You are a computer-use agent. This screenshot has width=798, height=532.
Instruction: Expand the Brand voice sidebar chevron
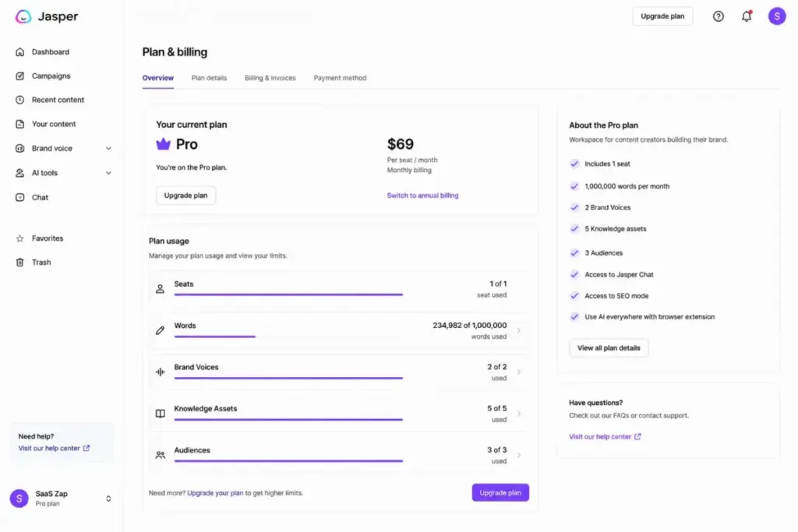click(108, 149)
